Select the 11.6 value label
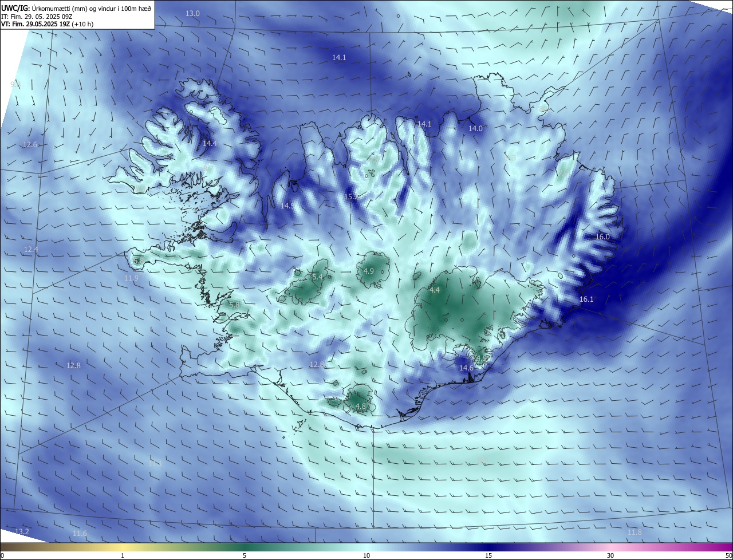This screenshot has width=733, height=560. pyautogui.click(x=80, y=534)
